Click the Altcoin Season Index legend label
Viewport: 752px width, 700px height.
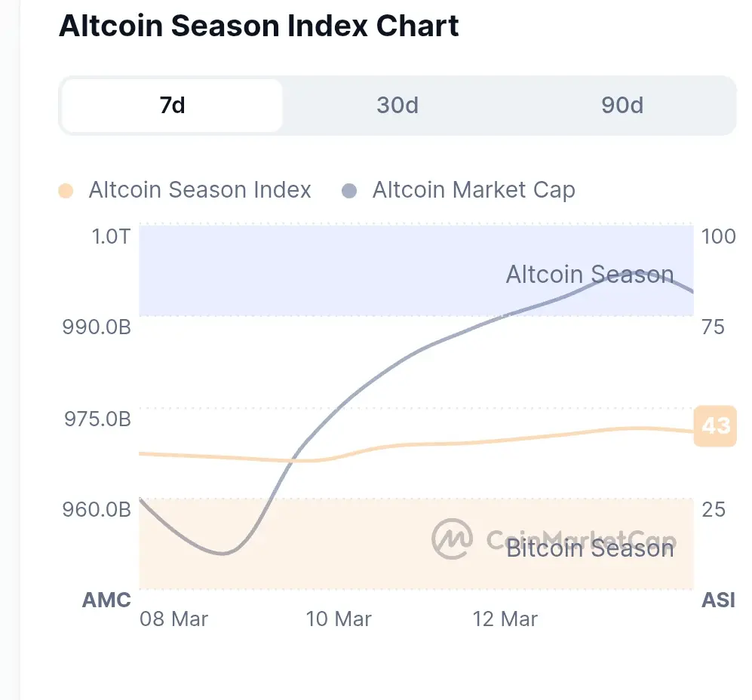tap(200, 190)
